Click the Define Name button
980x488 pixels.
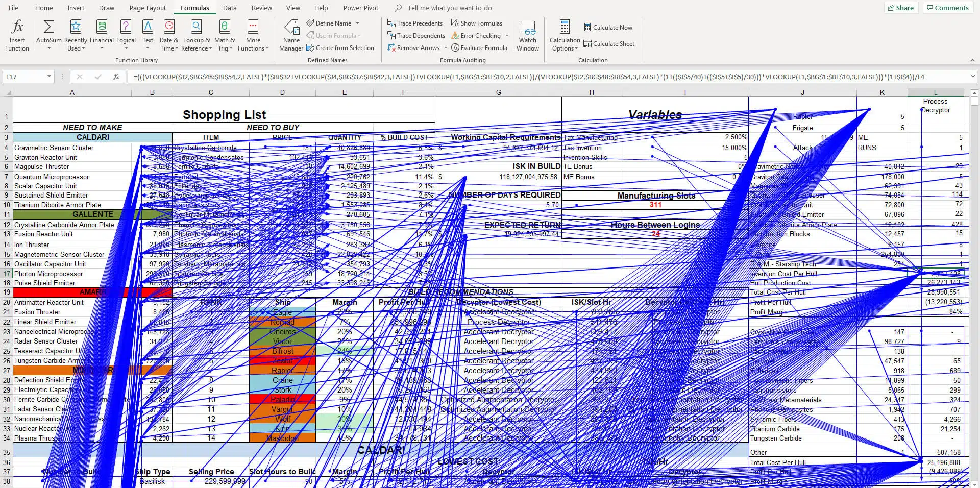pos(329,23)
